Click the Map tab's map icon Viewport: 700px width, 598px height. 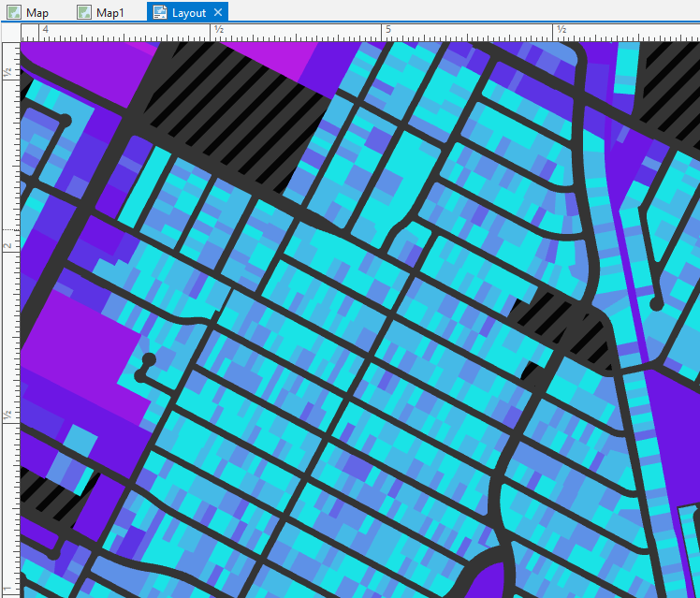tap(14, 12)
